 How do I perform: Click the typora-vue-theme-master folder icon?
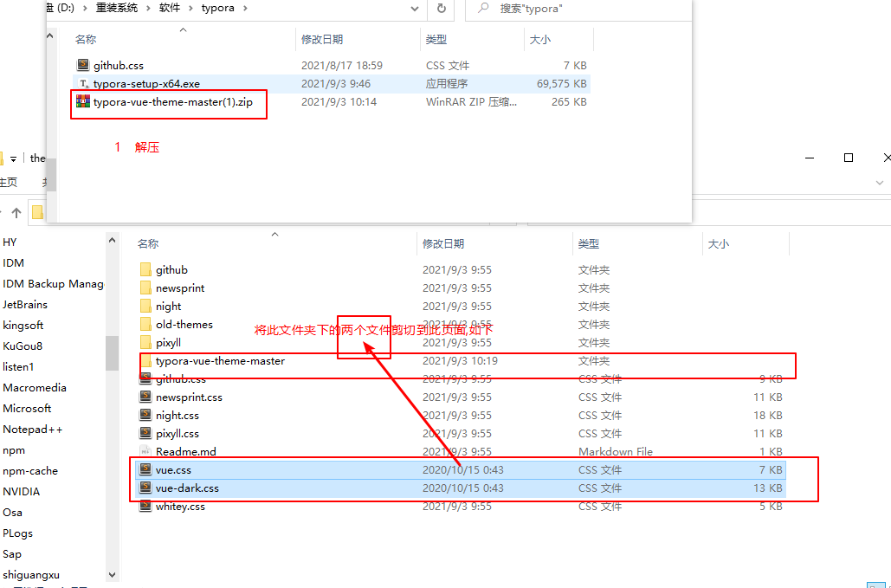(x=146, y=360)
